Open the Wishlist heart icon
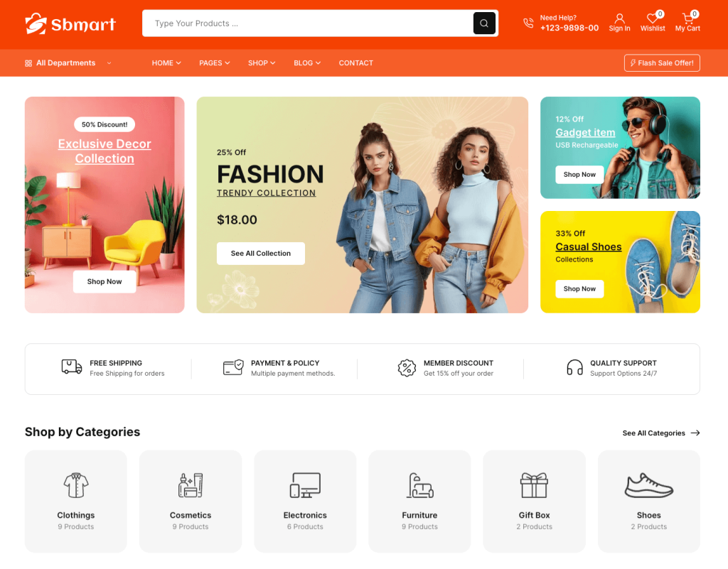This screenshot has width=728, height=569. coord(652,18)
